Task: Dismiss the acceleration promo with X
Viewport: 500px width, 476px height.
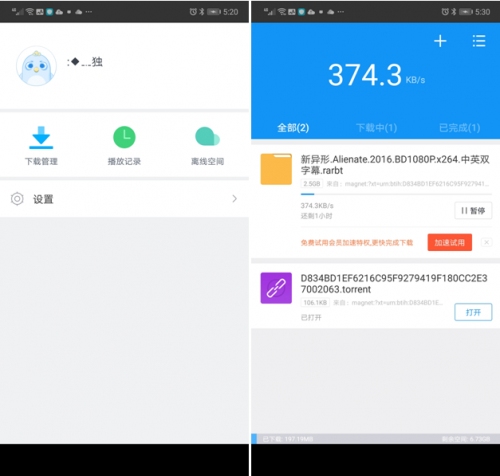Action: (x=486, y=242)
